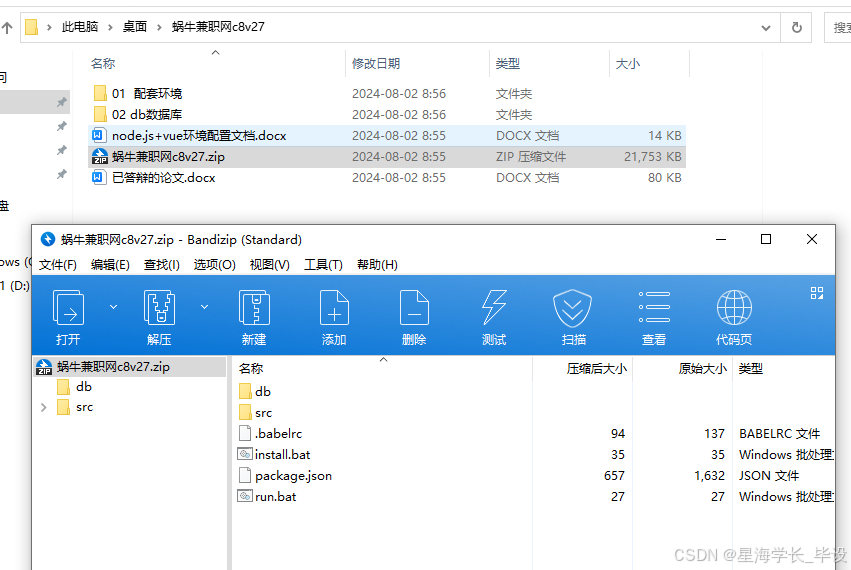This screenshot has height=570, width=851.
Task: Select src folder in Bandizip tree pane
Action: click(84, 407)
